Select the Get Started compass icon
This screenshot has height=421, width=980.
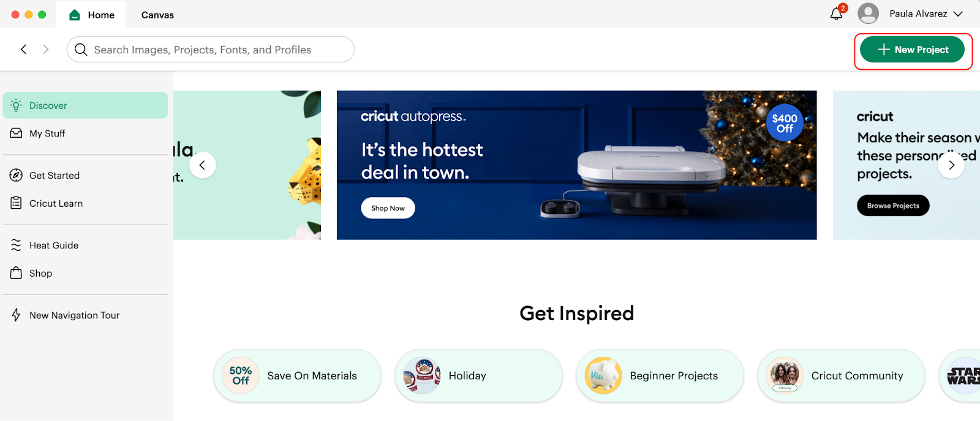17,176
